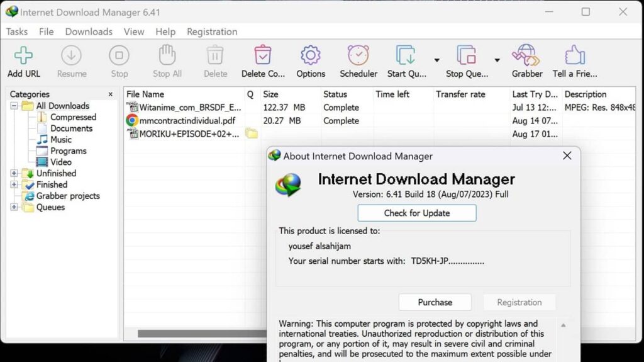Click the Registration button in About dialog
This screenshot has width=644, height=362.
click(519, 302)
